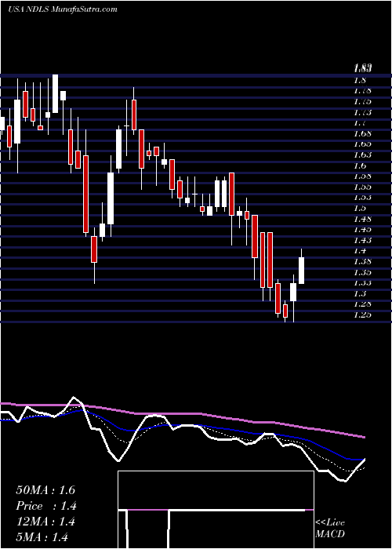This screenshot has height=549, width=392.
Task: Click the 1.25 price axis label
Action: pos(363,315)
